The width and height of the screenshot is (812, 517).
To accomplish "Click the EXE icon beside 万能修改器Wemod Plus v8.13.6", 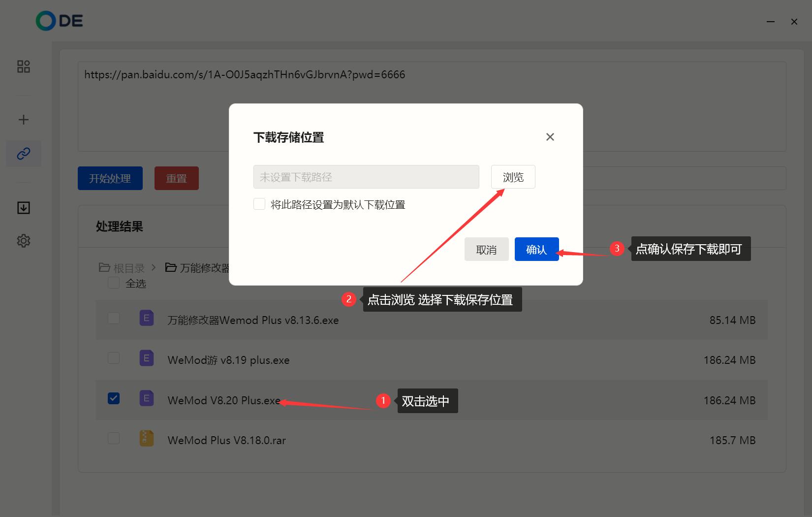I will pyautogui.click(x=146, y=318).
